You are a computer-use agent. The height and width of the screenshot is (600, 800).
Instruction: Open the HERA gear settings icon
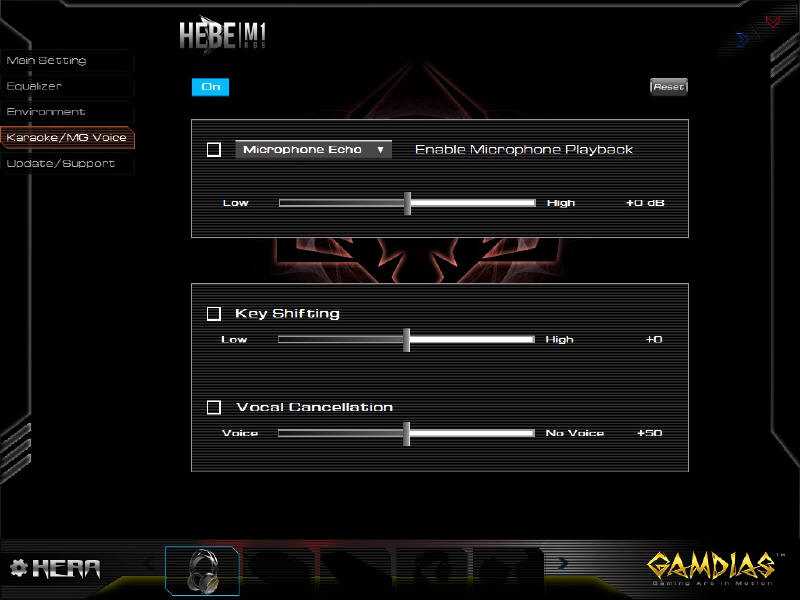tap(19, 568)
